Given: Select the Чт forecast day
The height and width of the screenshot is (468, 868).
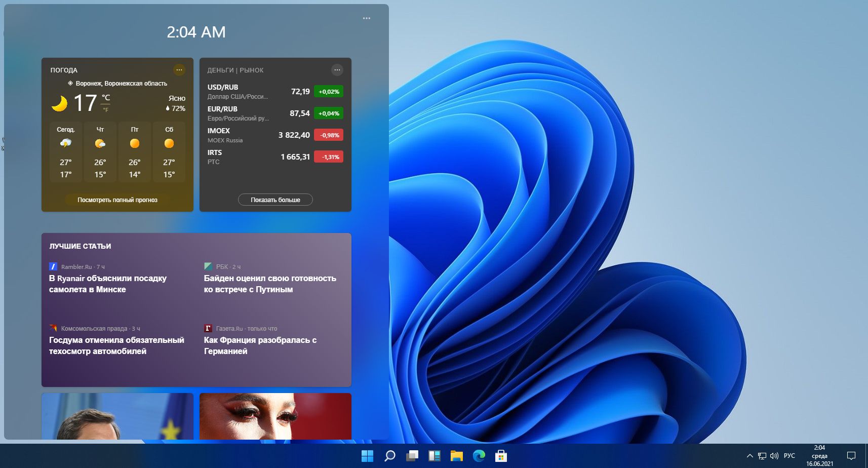Looking at the screenshot, I should point(100,151).
